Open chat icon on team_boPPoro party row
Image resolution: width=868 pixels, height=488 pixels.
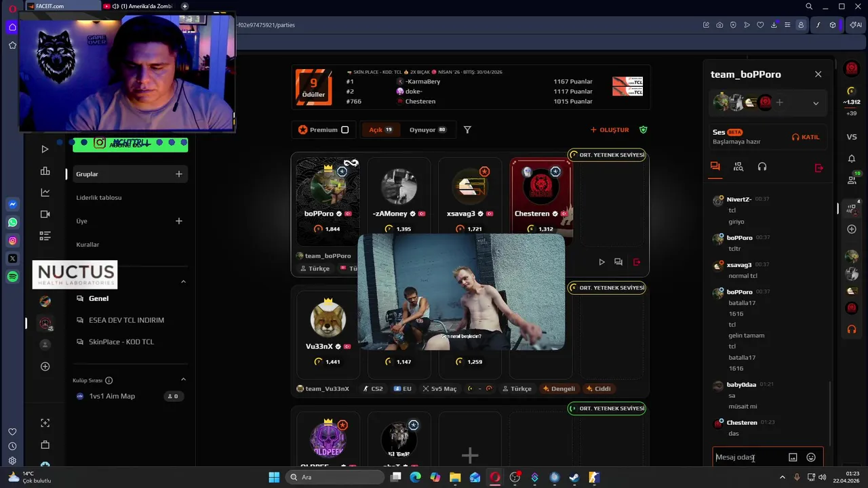pyautogui.click(x=618, y=262)
